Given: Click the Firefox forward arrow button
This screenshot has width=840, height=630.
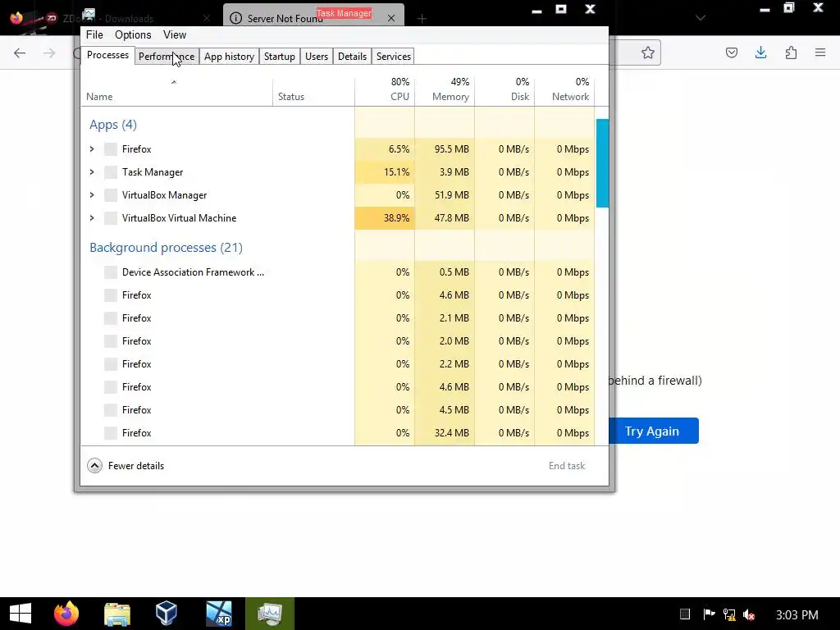Looking at the screenshot, I should tap(49, 52).
